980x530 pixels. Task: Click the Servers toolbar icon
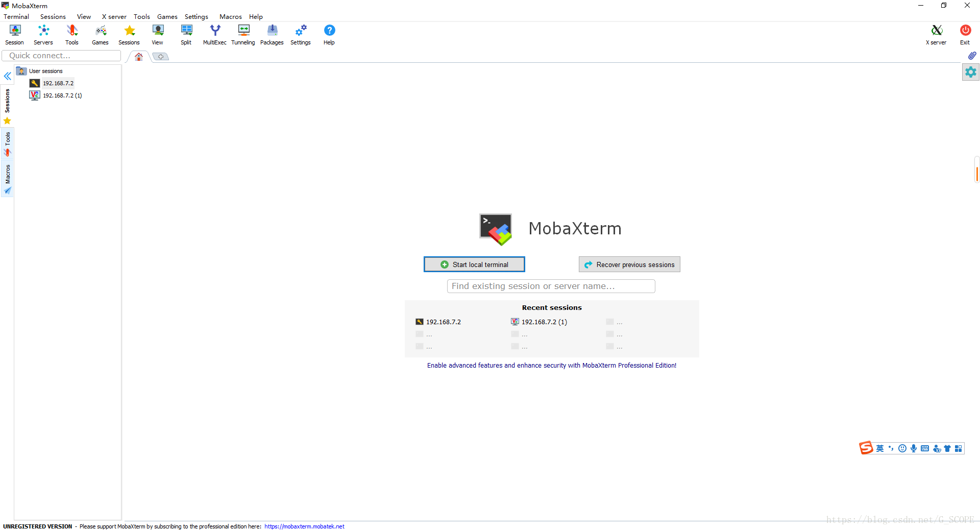click(x=43, y=35)
